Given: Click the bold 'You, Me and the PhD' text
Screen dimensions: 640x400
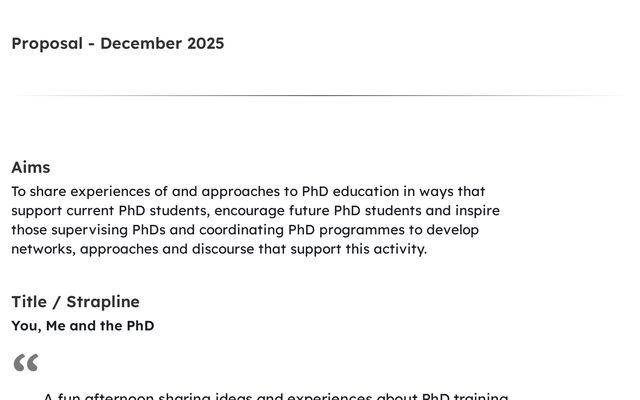Looking at the screenshot, I should coord(82,326).
